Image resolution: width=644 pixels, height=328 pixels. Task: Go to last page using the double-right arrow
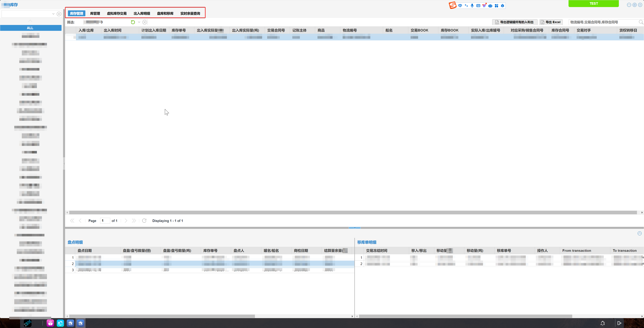134,221
